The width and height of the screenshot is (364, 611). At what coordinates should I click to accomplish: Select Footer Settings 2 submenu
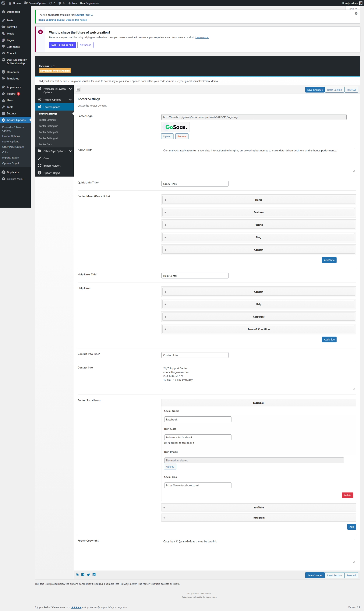click(x=48, y=126)
